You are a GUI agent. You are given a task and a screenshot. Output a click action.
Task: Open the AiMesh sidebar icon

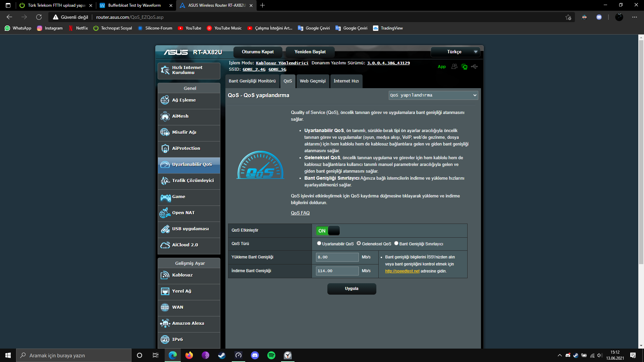(165, 116)
